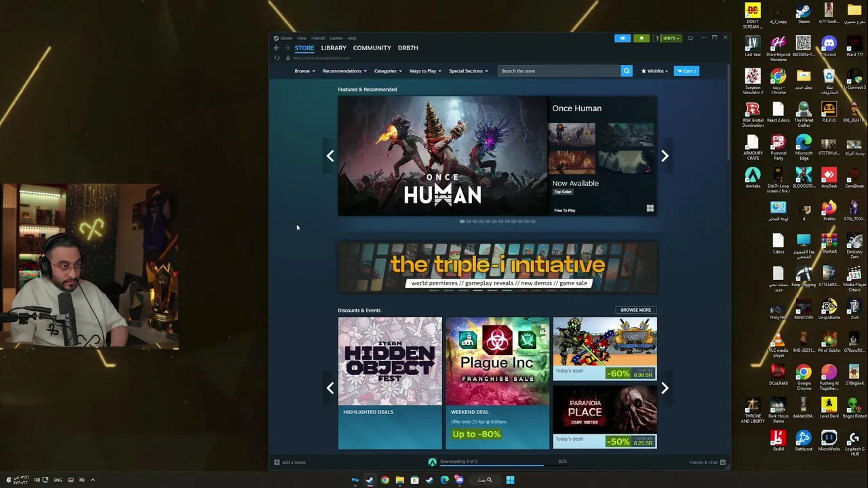Expand the Browse dropdown in store nav
Image resolution: width=868 pixels, height=488 pixels.
tap(305, 70)
